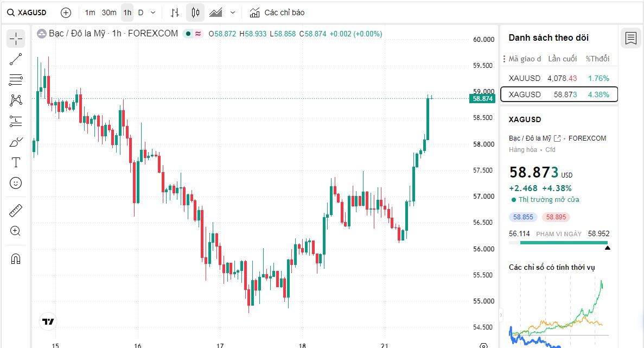Viewport: 644px width, 348px height.
Task: Click the XAGUSD details heading
Action: click(525, 119)
